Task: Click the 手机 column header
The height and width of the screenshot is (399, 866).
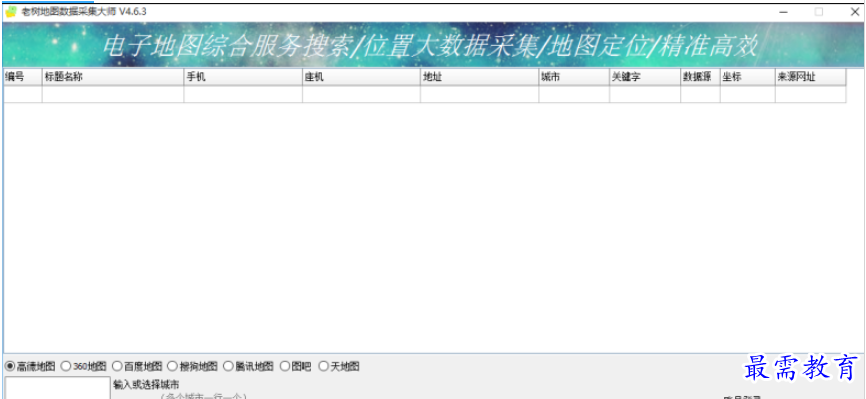Action: tap(243, 77)
